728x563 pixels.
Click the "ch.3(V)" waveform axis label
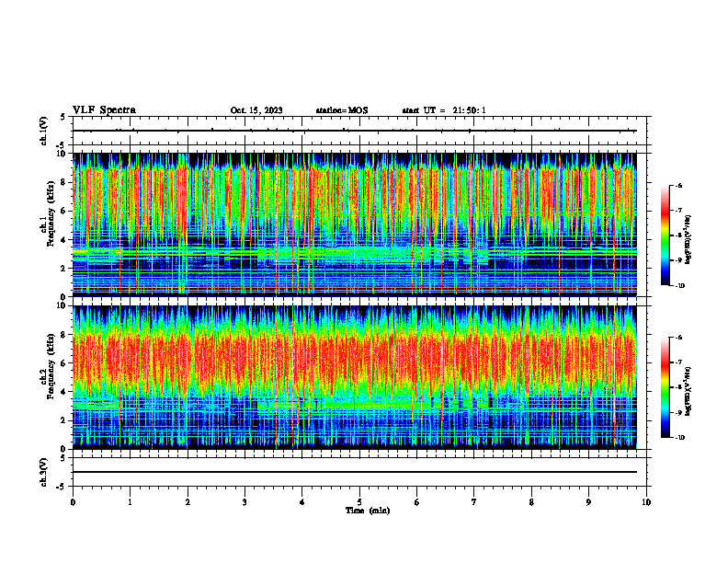tap(44, 472)
